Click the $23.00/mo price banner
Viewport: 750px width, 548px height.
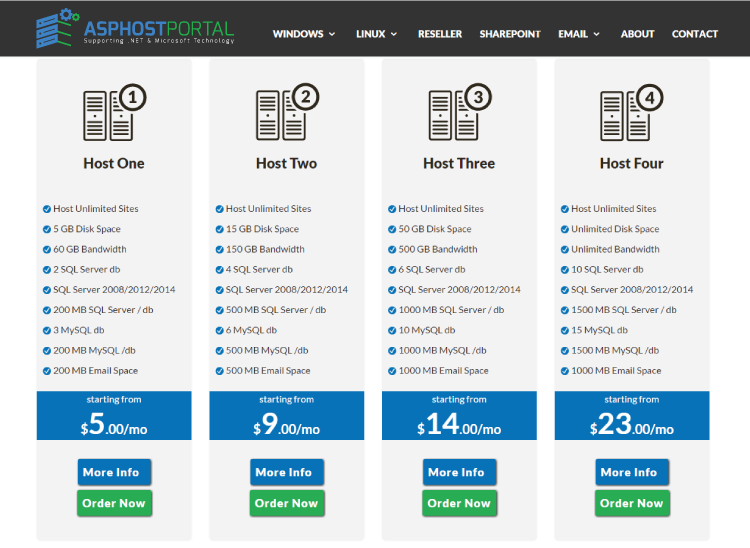coord(632,416)
